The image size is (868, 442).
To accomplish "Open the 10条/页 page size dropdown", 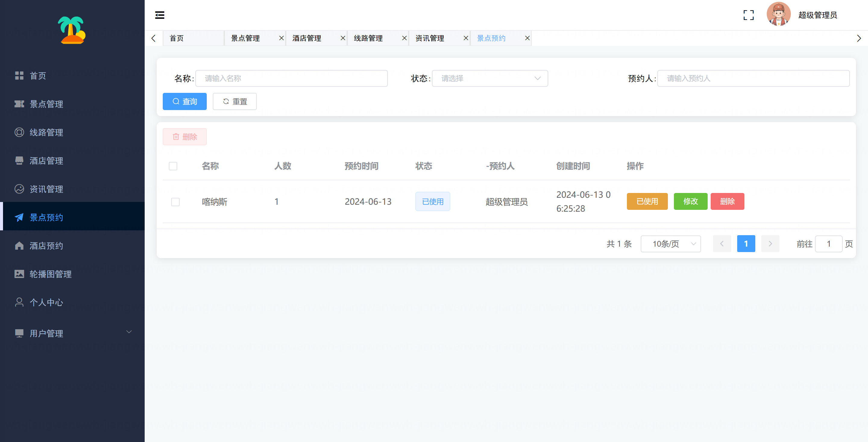I will click(x=670, y=243).
